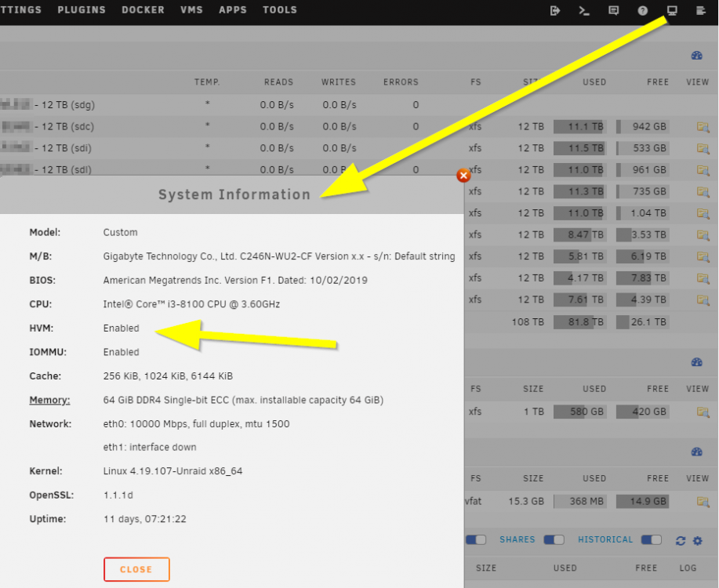
Task: Click the System Information dialog title
Action: pyautogui.click(x=234, y=194)
